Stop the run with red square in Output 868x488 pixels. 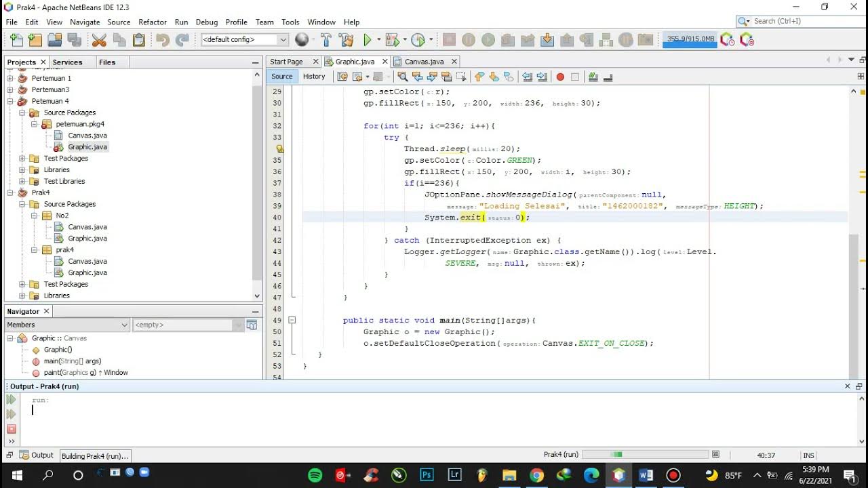11,429
